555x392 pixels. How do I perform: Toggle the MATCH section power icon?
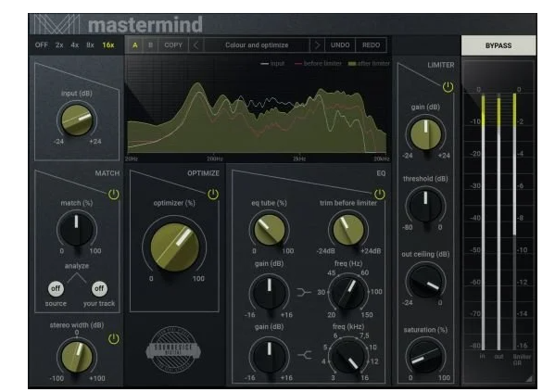[114, 194]
